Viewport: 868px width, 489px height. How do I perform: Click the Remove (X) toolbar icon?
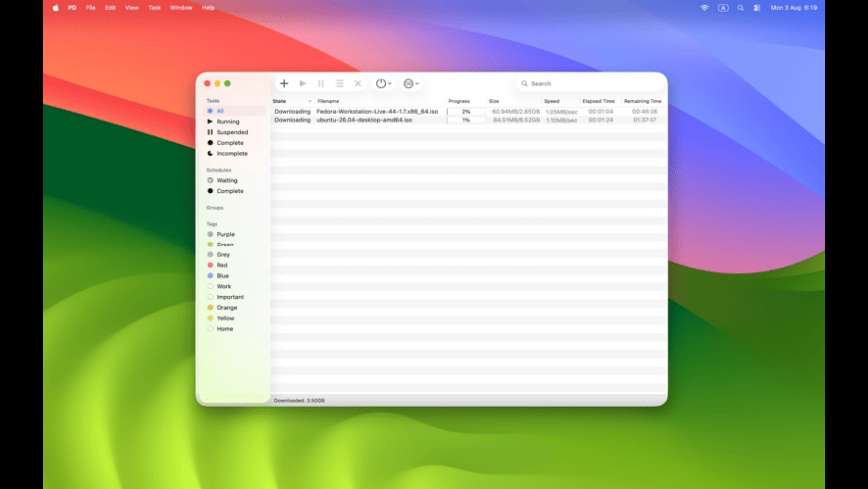click(358, 83)
